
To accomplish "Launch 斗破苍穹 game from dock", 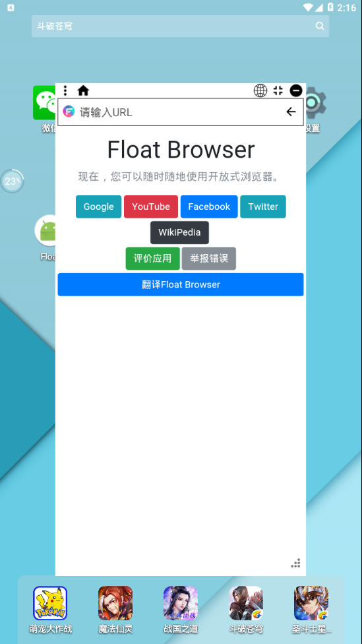I will click(x=246, y=603).
